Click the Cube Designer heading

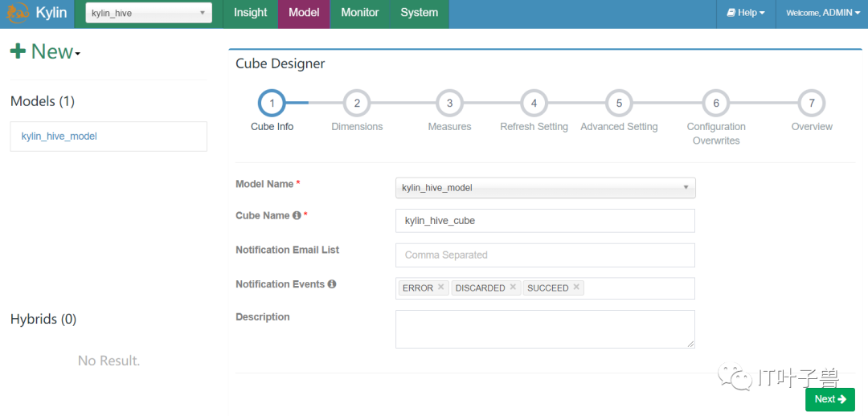tap(280, 64)
